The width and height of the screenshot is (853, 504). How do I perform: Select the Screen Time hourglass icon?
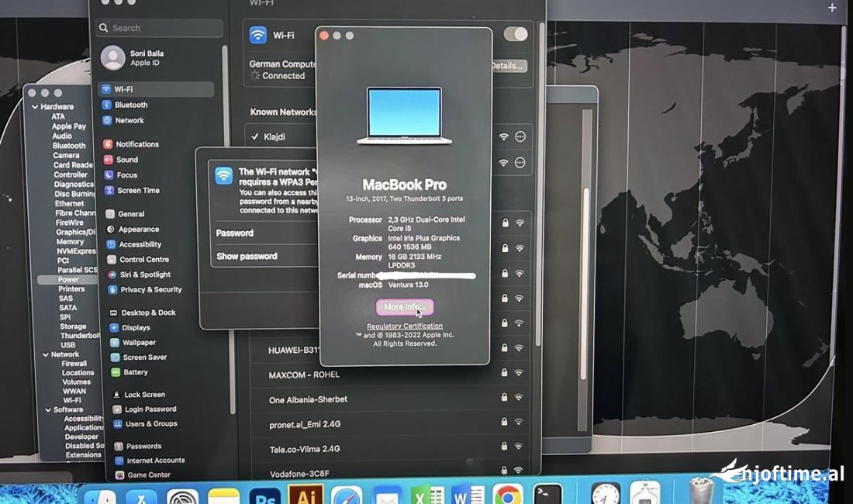click(x=109, y=190)
